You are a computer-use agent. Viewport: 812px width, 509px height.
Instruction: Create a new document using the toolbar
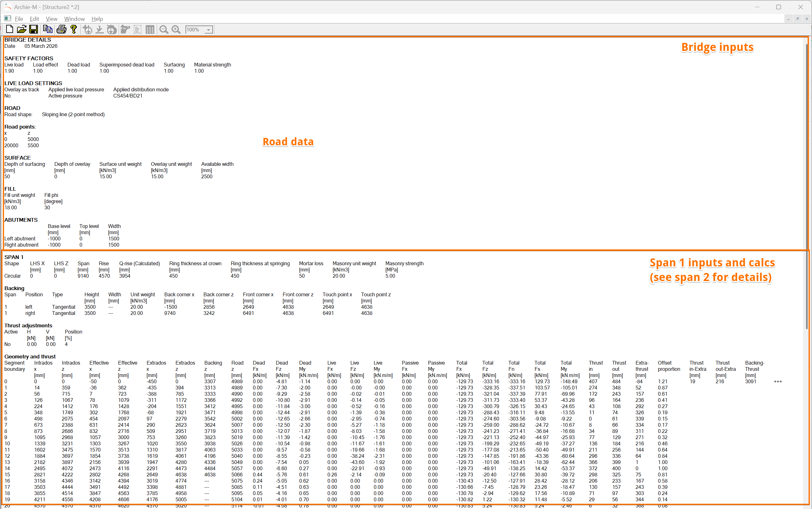[9, 30]
